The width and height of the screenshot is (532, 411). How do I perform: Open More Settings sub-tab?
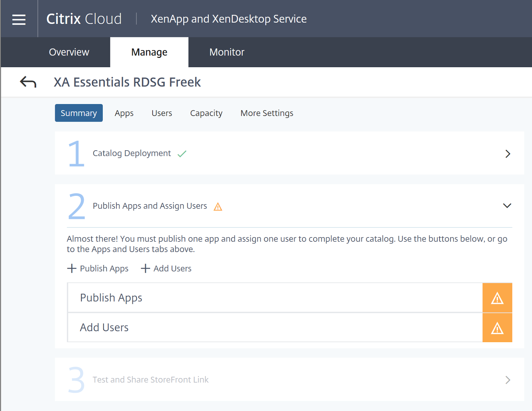[267, 113]
